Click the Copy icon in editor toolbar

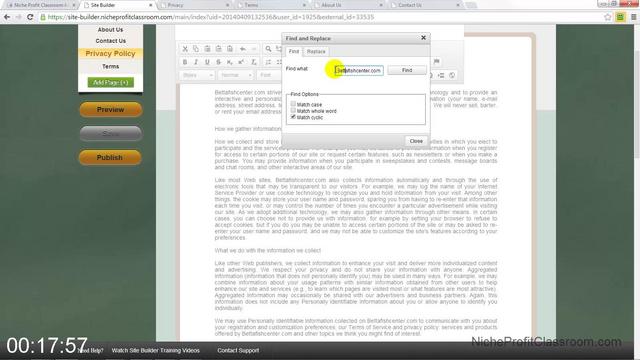click(196, 49)
